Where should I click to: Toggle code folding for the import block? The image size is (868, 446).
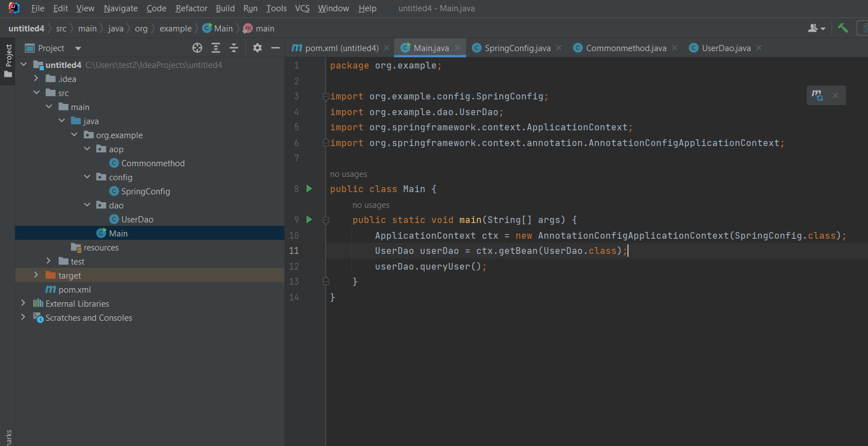coord(325,97)
